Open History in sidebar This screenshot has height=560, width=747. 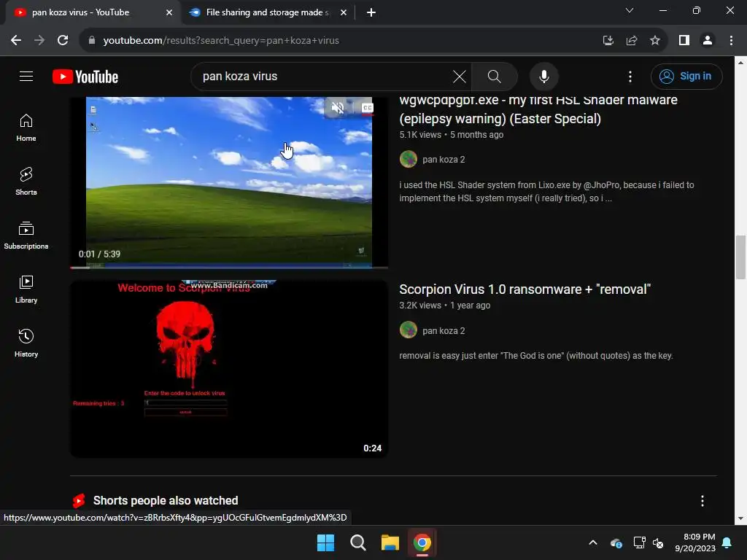[26, 343]
